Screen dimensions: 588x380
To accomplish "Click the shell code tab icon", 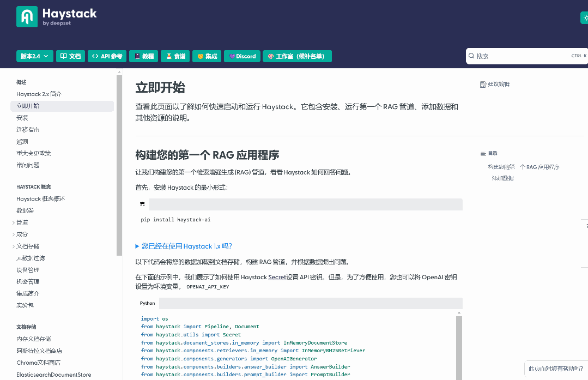I will [142, 204].
